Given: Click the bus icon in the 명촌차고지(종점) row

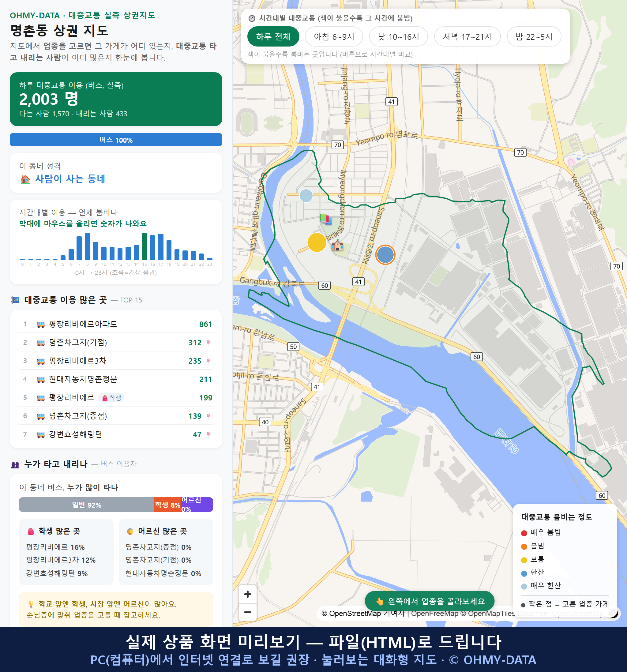Looking at the screenshot, I should [40, 416].
